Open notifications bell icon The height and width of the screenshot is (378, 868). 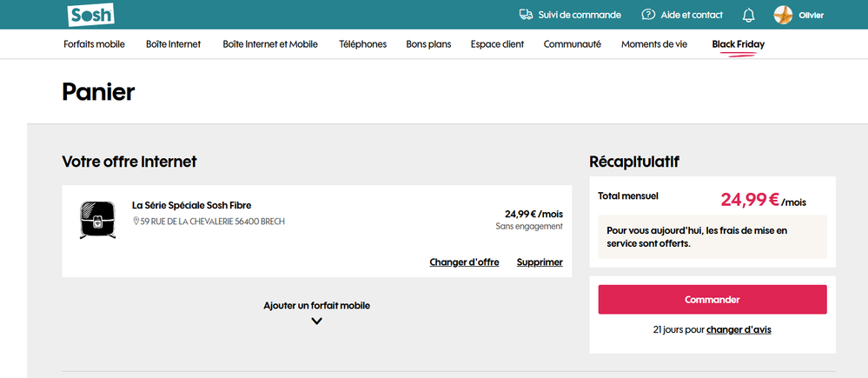click(x=748, y=15)
